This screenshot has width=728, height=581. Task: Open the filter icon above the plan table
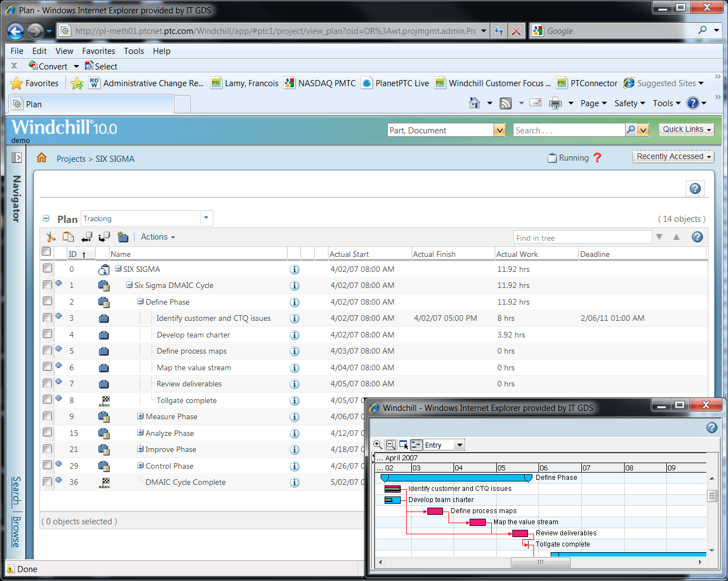tap(659, 237)
